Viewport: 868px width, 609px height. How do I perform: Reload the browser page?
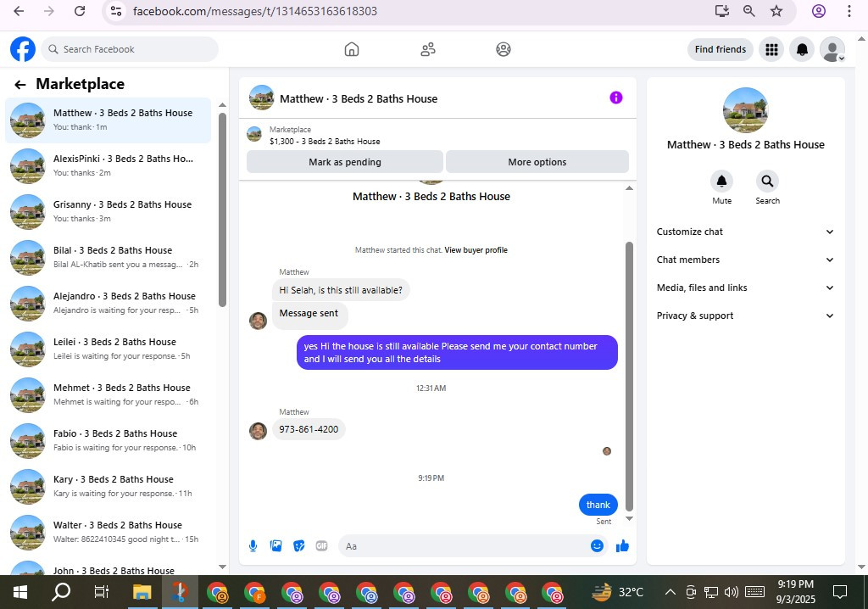click(80, 11)
